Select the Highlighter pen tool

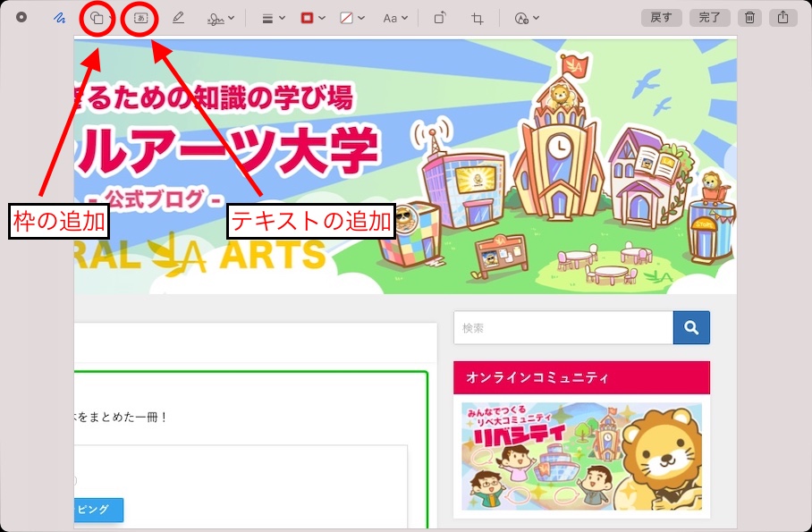pyautogui.click(x=178, y=18)
